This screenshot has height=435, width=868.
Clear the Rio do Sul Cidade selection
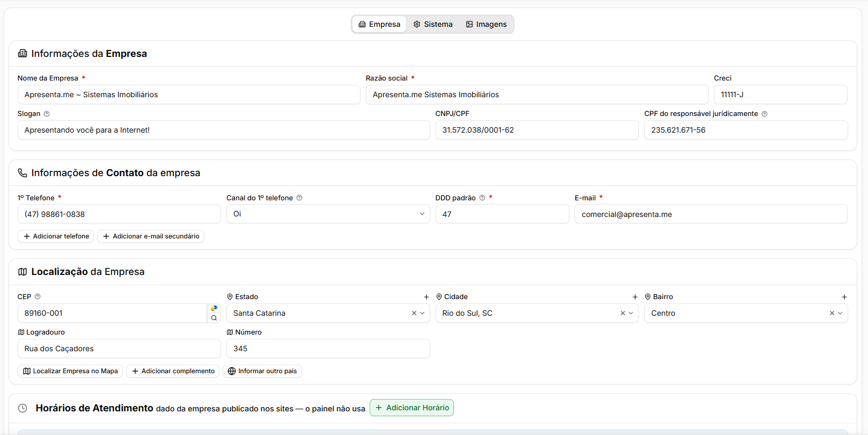623,313
